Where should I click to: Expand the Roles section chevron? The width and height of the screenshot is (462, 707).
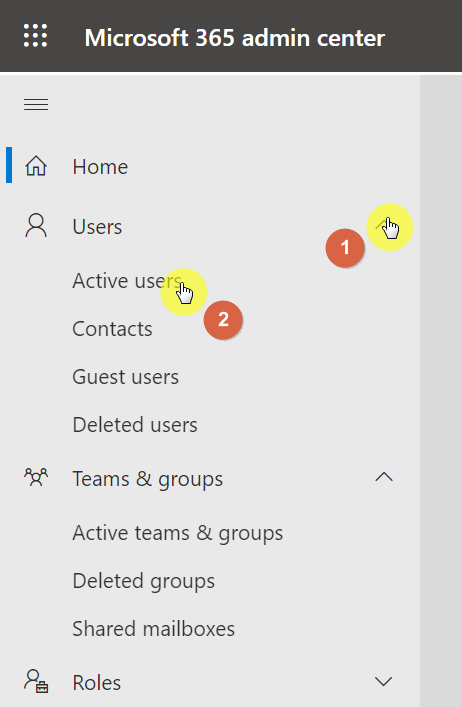384,681
